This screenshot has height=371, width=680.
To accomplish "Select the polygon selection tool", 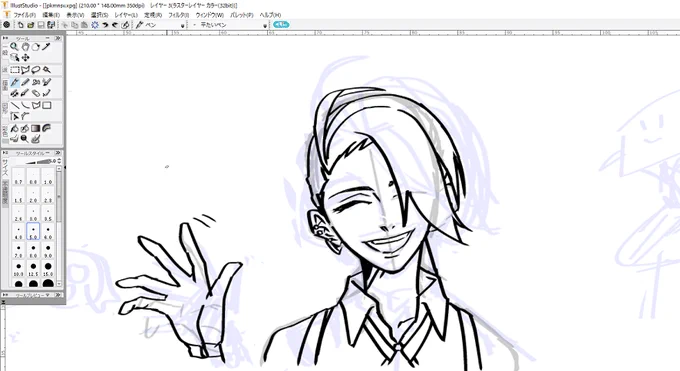I will point(25,70).
